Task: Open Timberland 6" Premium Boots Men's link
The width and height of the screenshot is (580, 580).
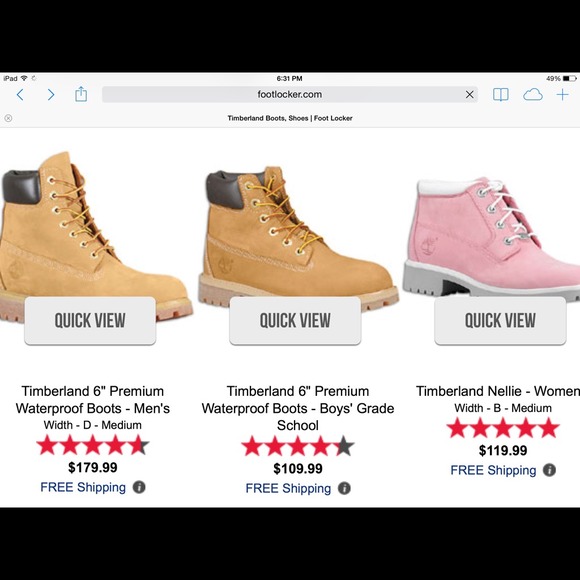Action: 92,399
